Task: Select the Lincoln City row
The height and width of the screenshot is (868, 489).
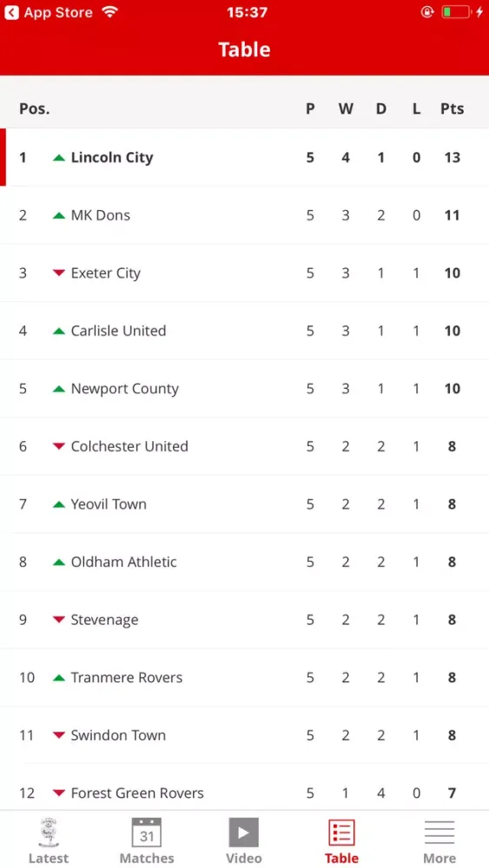Action: pyautogui.click(x=244, y=157)
